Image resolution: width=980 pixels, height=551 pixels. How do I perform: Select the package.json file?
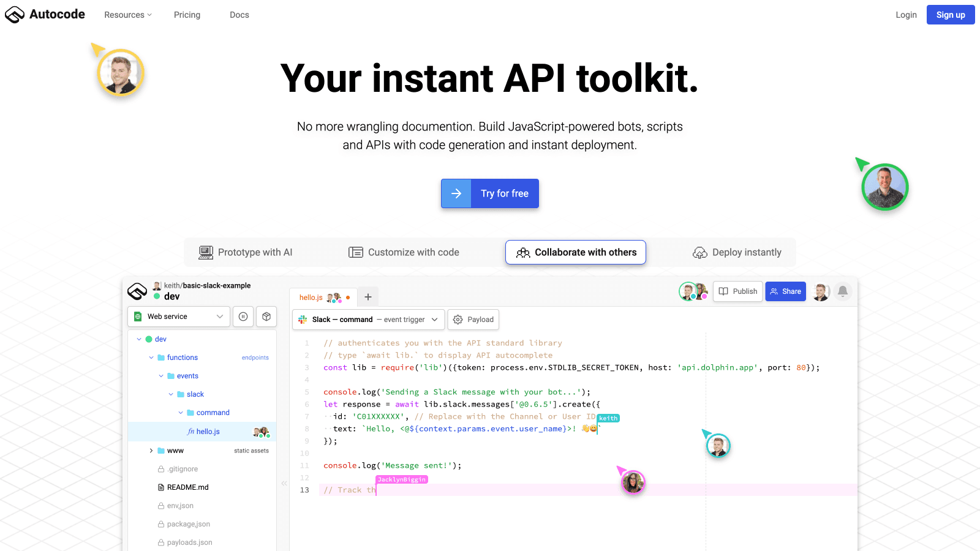[184, 524]
